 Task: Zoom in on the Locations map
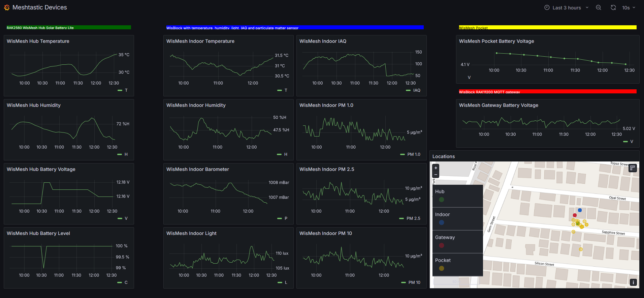click(x=436, y=168)
